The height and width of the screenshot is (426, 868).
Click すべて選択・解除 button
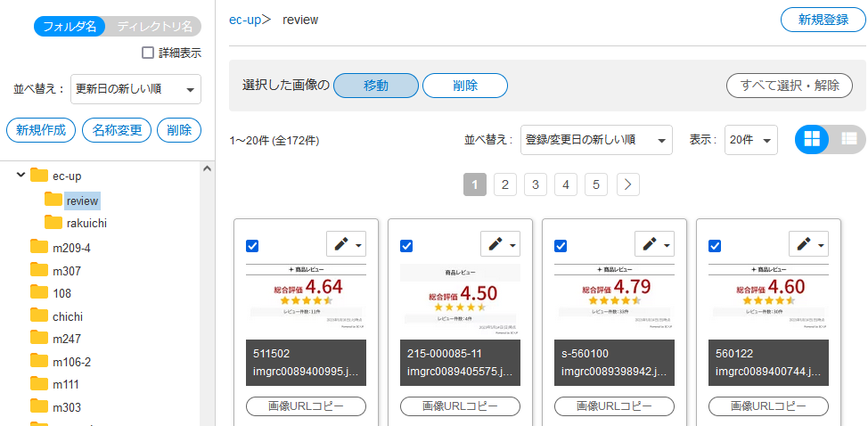pos(790,86)
